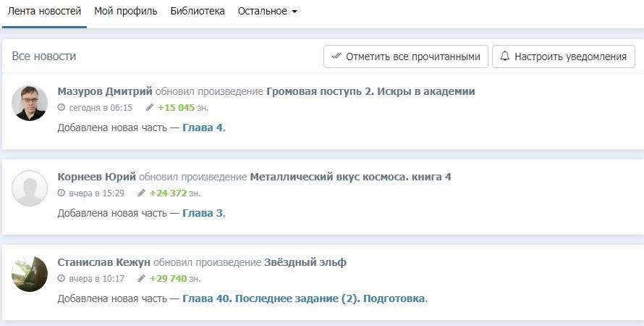This screenshot has width=644, height=326.
Task: Open the book 'Громовая поступь 2. Искры в академии'
Action: click(x=370, y=91)
